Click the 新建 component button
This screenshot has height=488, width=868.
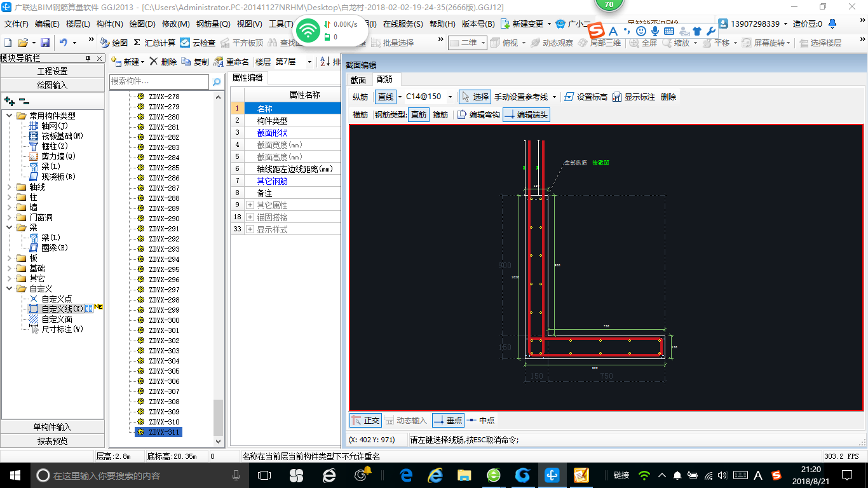(x=127, y=62)
